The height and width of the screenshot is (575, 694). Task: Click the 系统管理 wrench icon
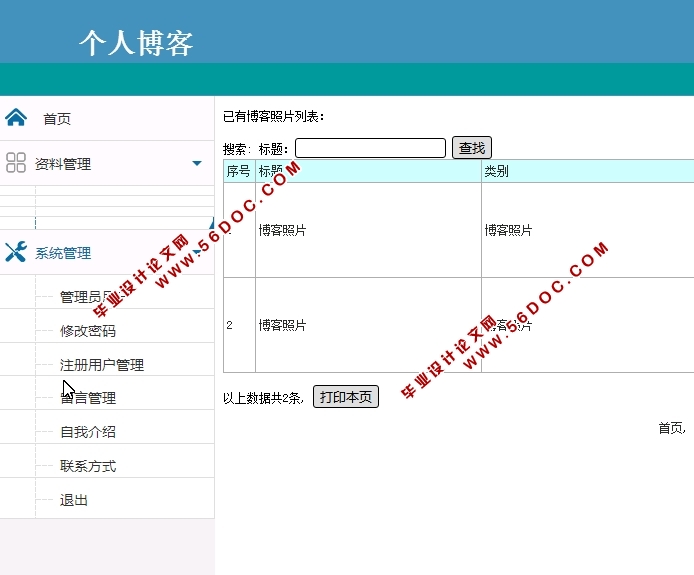click(x=16, y=252)
